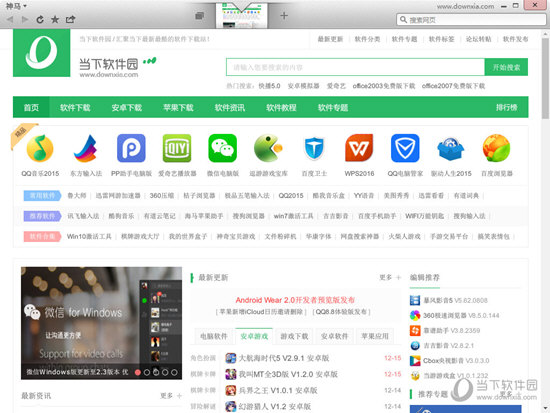This screenshot has width=550, height=413.
Task: Click the office2003免费版下载 hot search link
Action: click(x=384, y=86)
